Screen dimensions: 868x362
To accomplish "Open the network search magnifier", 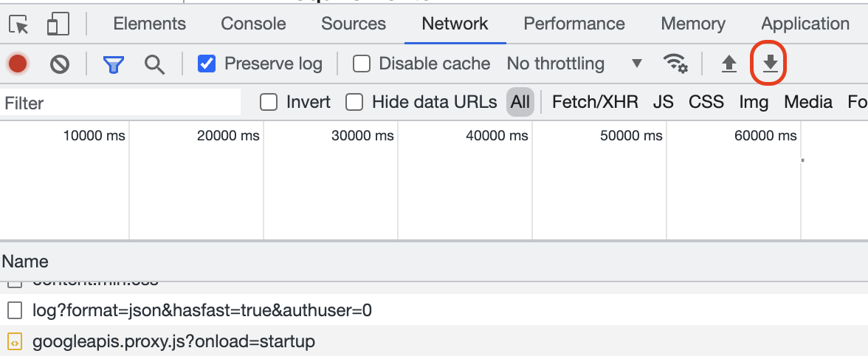I will [x=154, y=64].
